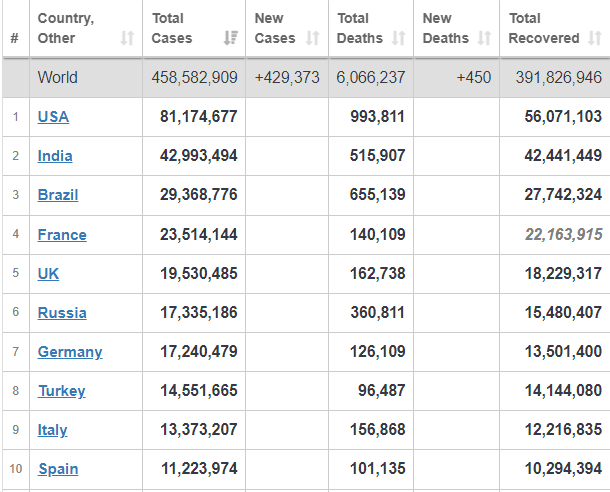
Task: Select UK total cases 19,530,485
Action: tap(199, 273)
